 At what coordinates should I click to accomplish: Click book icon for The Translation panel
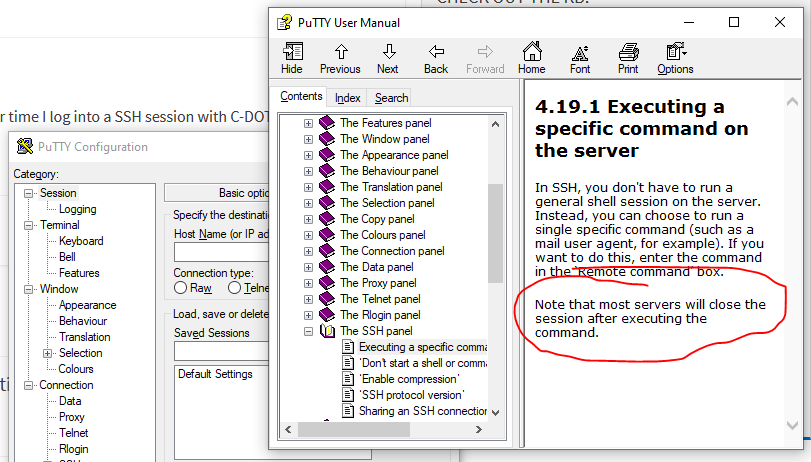tap(327, 187)
